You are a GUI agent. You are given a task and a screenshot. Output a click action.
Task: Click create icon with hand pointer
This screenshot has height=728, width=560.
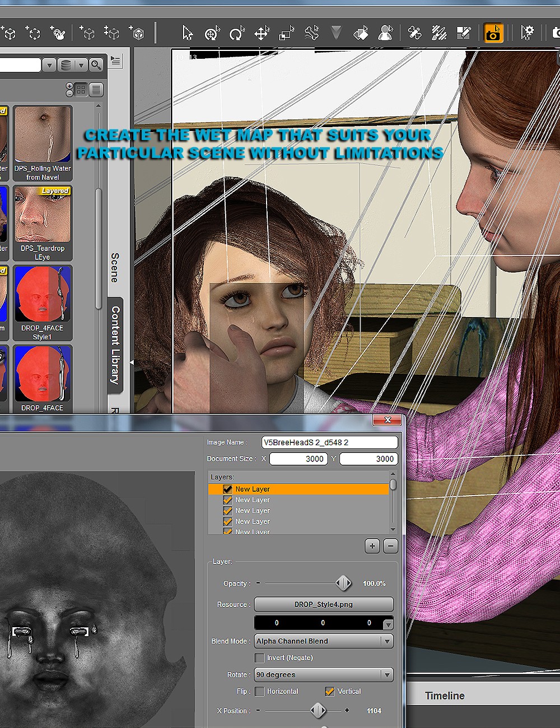(58, 34)
